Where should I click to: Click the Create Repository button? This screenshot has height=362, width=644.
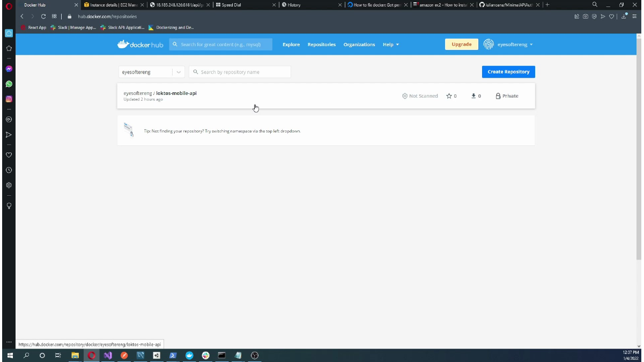point(508,72)
